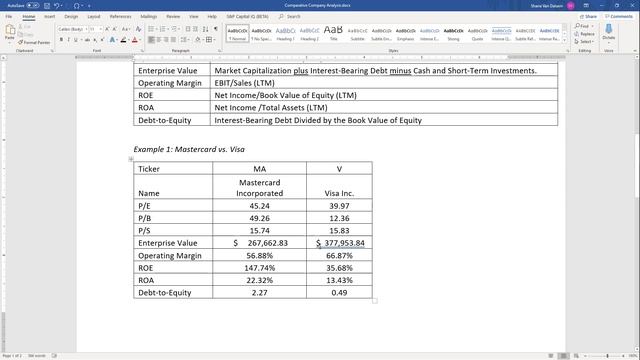Click the Share button
640x360 pixels.
click(x=588, y=16)
